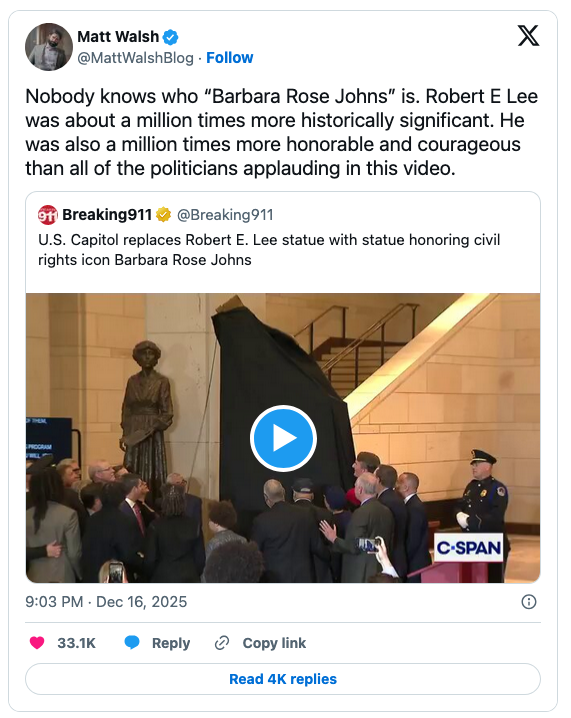Click the 33.1K likes count

pyautogui.click(x=76, y=643)
